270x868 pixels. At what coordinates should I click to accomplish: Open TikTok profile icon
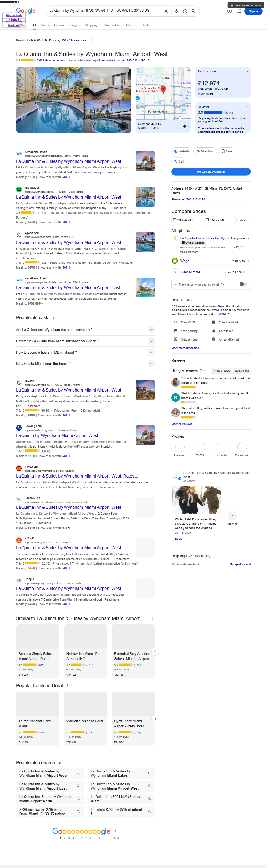[201, 447]
